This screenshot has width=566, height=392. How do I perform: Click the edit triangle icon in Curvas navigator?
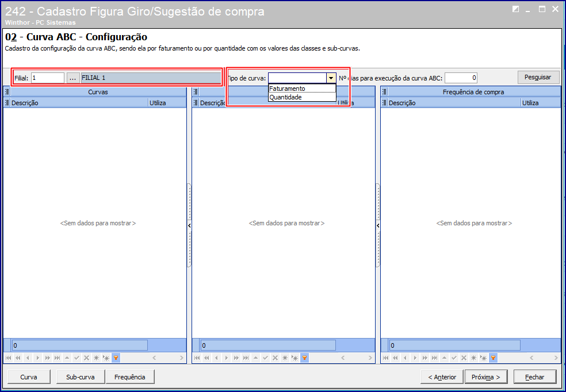pyautogui.click(x=67, y=358)
